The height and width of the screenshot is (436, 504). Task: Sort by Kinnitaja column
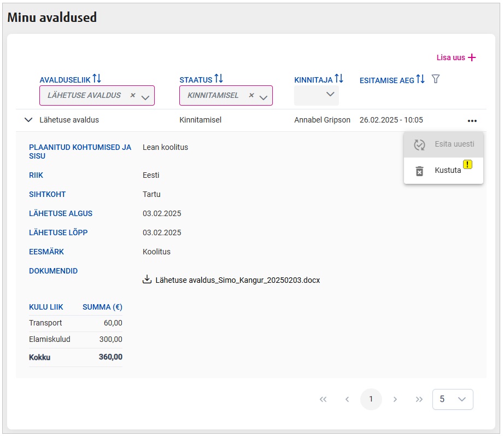339,79
